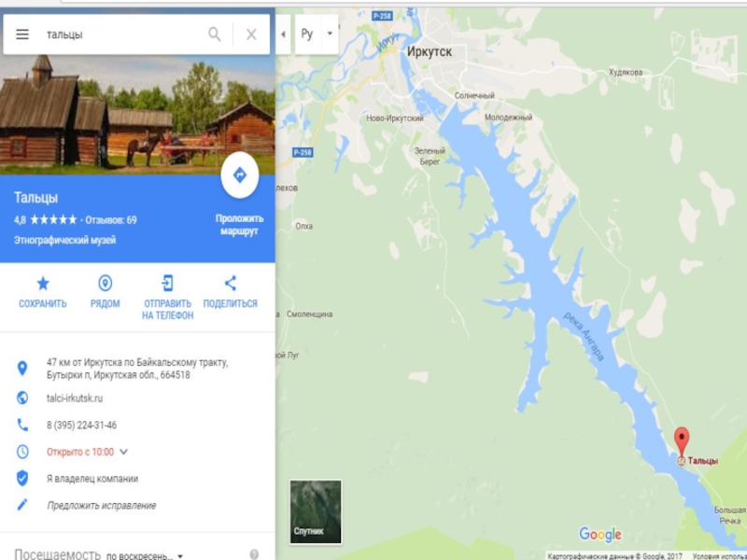Click the blue directions arrow button
Image resolution: width=747 pixels, height=560 pixels.
click(240, 175)
